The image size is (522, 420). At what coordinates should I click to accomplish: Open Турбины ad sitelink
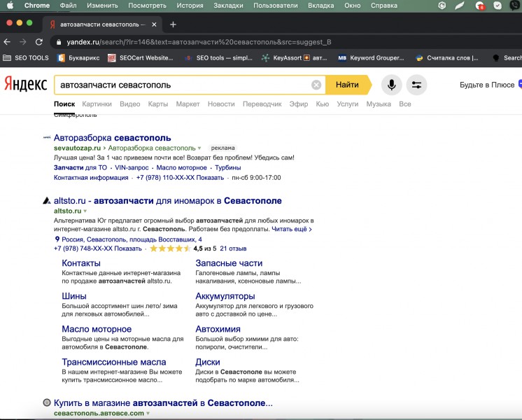point(227,167)
